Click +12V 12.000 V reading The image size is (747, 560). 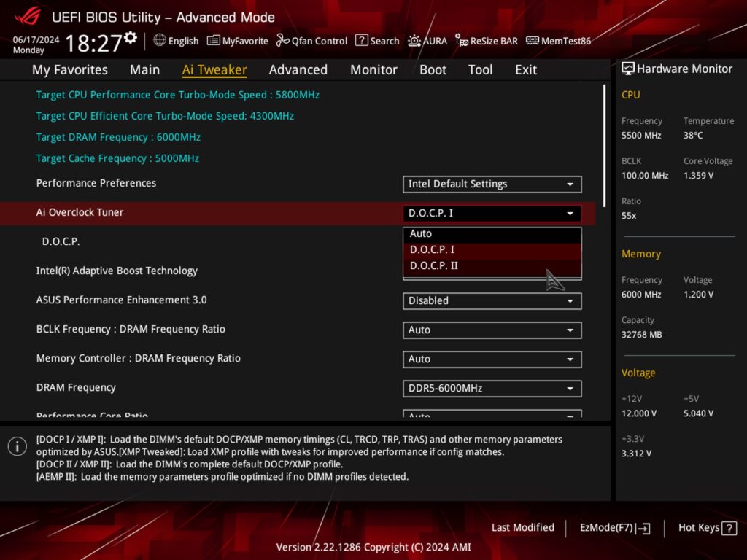(x=639, y=413)
